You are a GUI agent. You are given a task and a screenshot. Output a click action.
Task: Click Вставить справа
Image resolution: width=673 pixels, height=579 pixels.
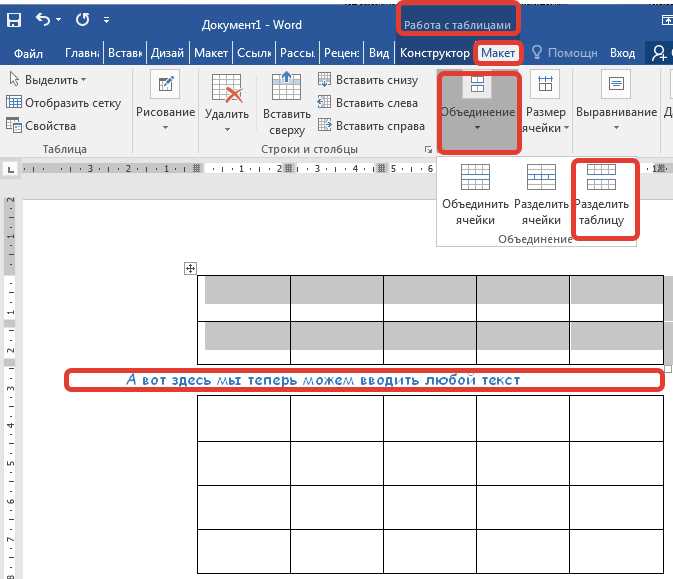pos(371,126)
